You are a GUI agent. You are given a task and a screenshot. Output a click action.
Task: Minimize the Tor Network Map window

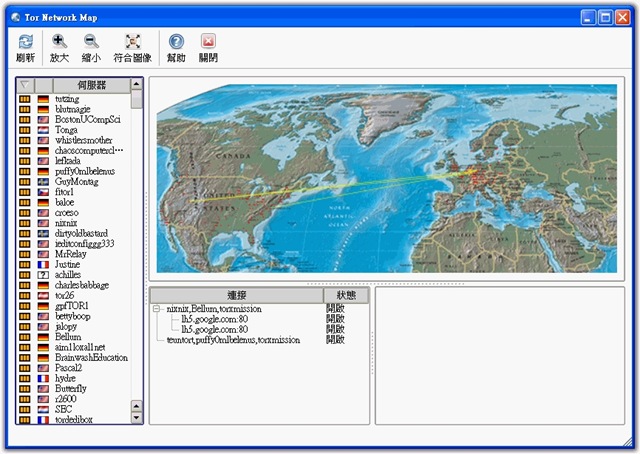[x=588, y=17]
